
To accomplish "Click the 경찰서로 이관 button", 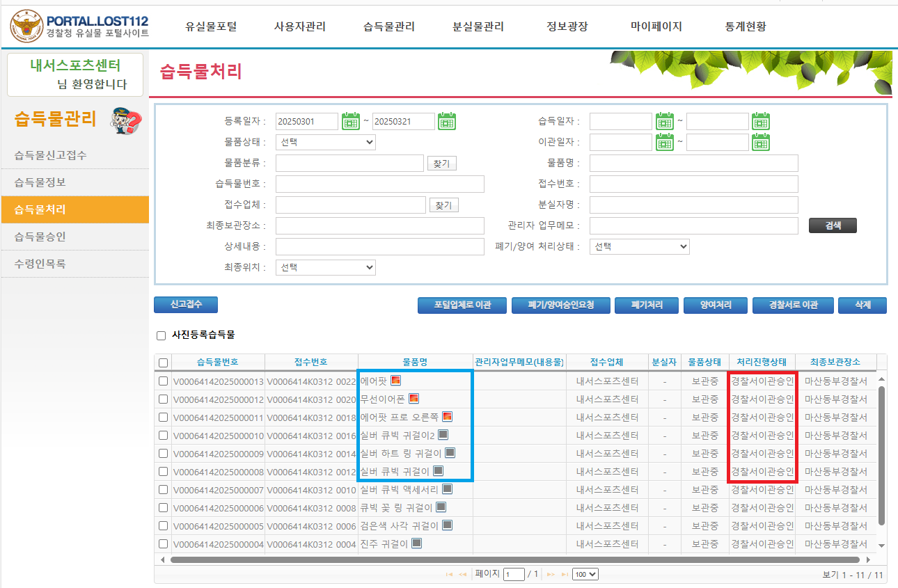I will [792, 305].
